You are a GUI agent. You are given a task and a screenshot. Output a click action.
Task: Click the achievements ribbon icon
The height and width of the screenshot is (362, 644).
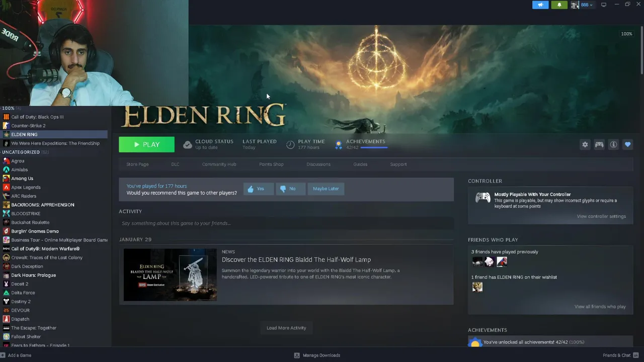(339, 145)
